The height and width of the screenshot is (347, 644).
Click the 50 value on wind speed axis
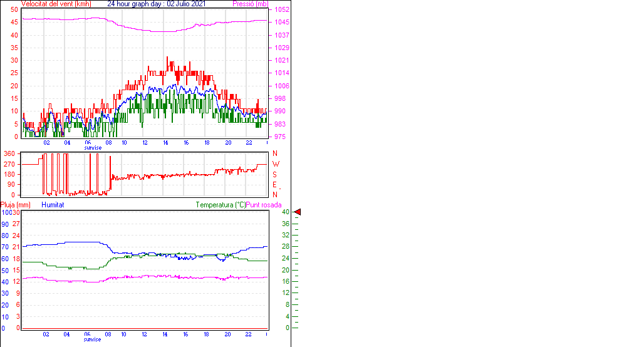click(14, 10)
